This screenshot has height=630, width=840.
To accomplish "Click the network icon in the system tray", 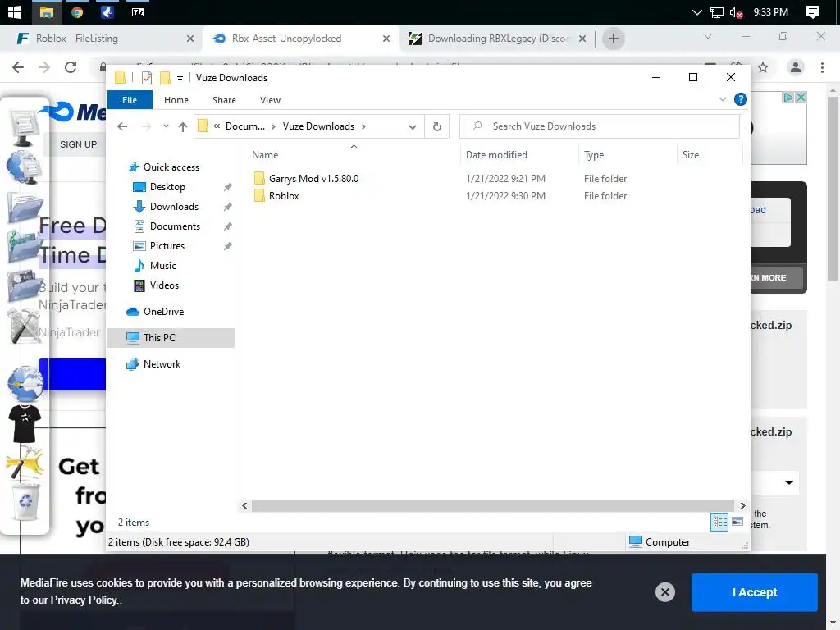I will pyautogui.click(x=716, y=12).
